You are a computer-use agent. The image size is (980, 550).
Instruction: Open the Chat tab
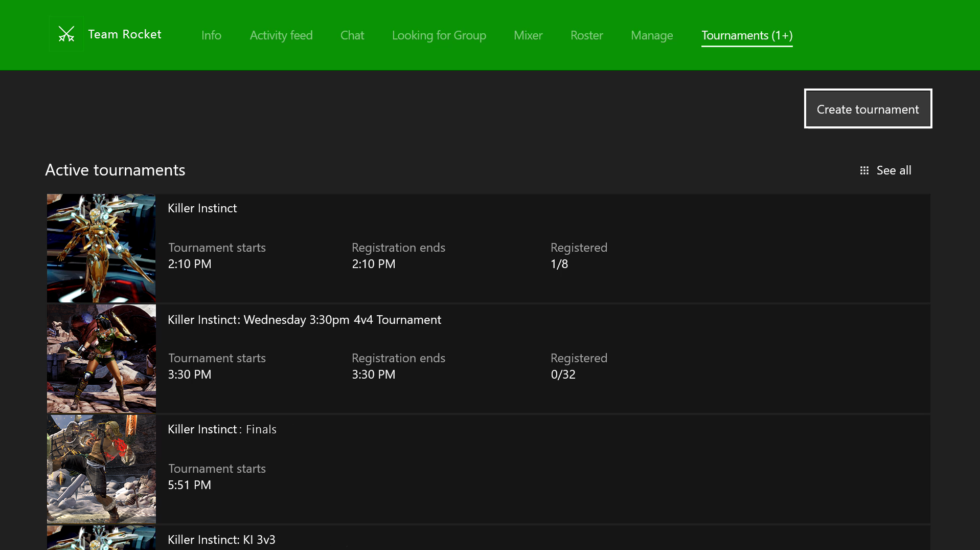point(352,35)
